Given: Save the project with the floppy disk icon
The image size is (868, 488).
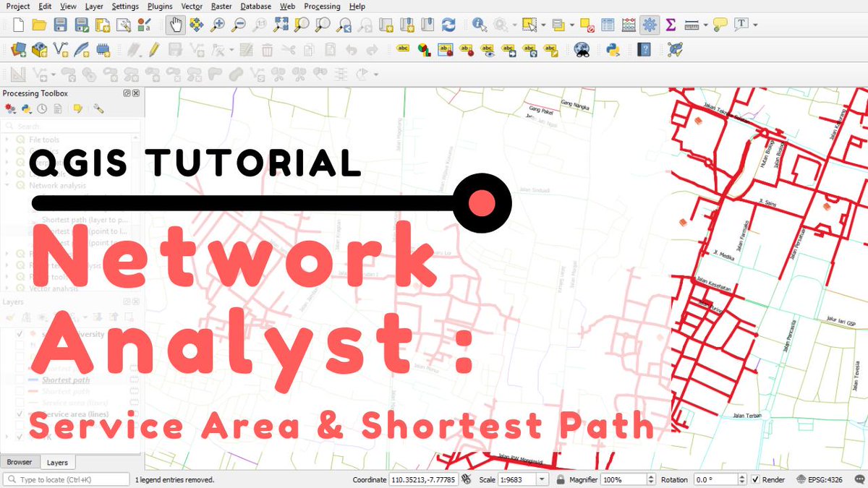Looking at the screenshot, I should click(x=60, y=25).
